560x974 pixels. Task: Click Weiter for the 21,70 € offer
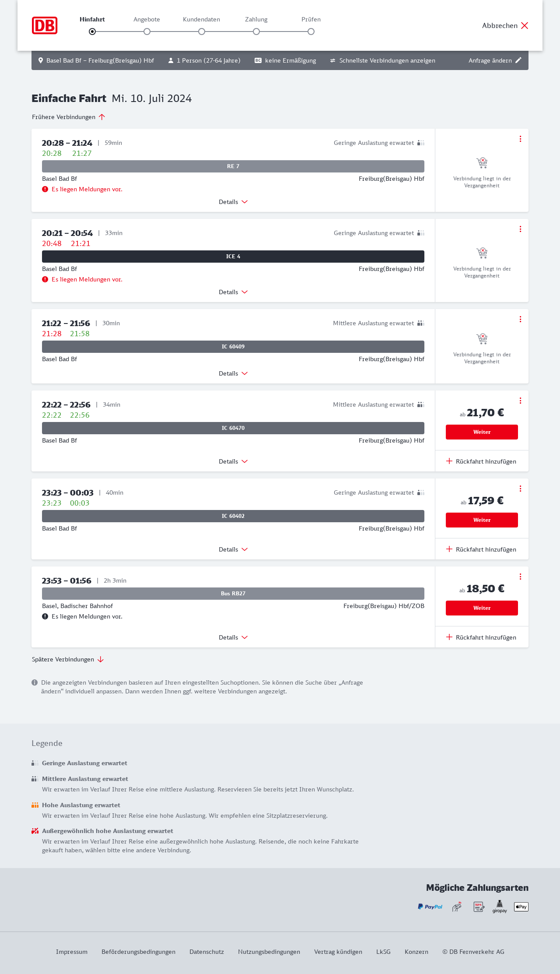(x=482, y=432)
